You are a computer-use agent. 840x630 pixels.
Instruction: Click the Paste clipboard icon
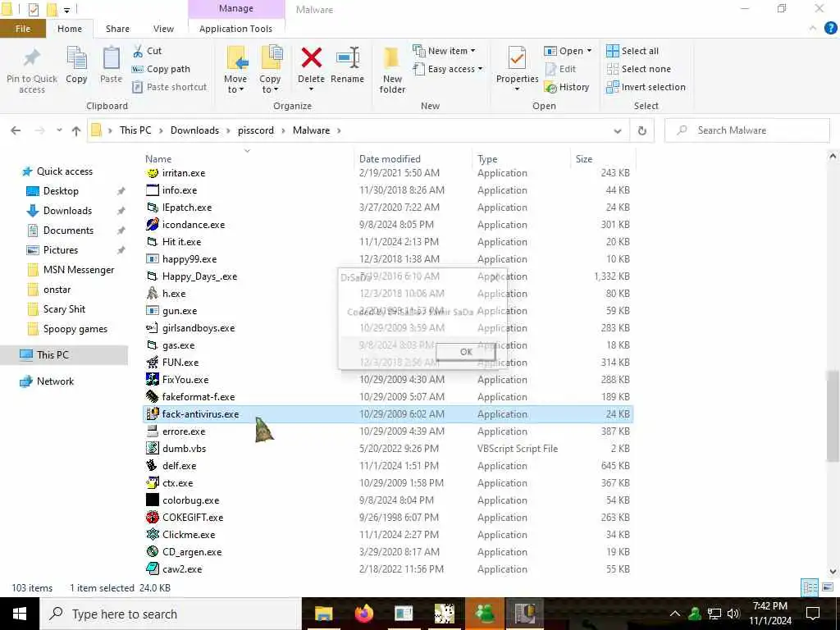pyautogui.click(x=111, y=57)
